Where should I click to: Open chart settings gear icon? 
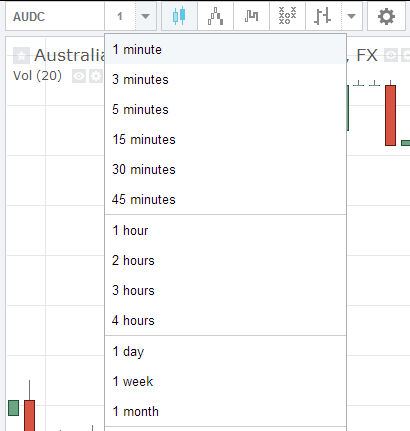[x=386, y=16]
